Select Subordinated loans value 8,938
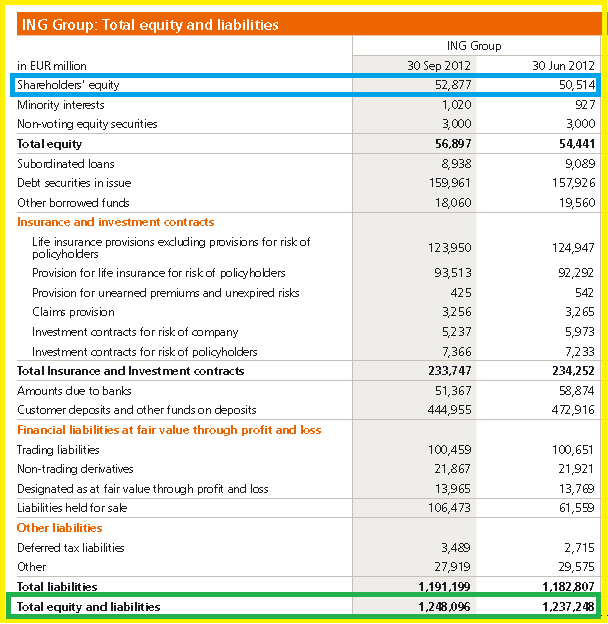Image resolution: width=608 pixels, height=624 pixels. (456, 164)
